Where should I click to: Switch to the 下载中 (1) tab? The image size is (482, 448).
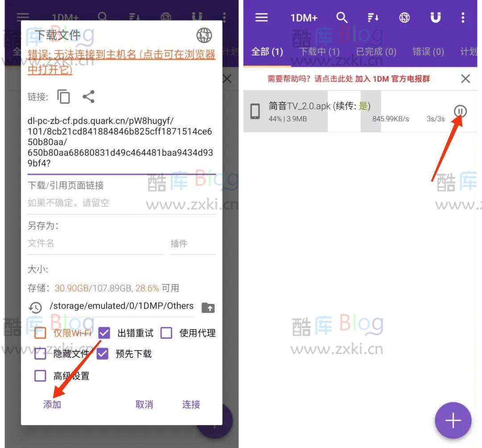pos(319,51)
